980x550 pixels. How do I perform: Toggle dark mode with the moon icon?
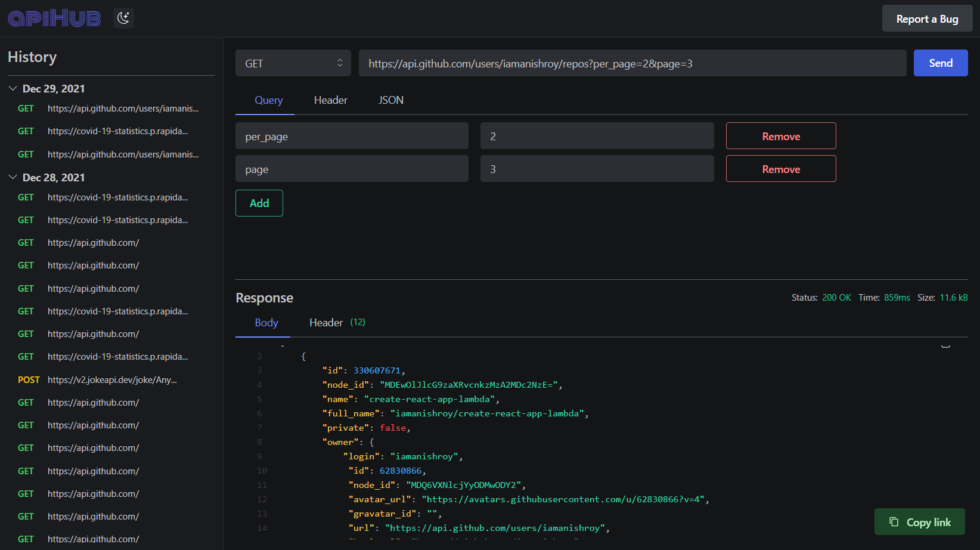(123, 18)
